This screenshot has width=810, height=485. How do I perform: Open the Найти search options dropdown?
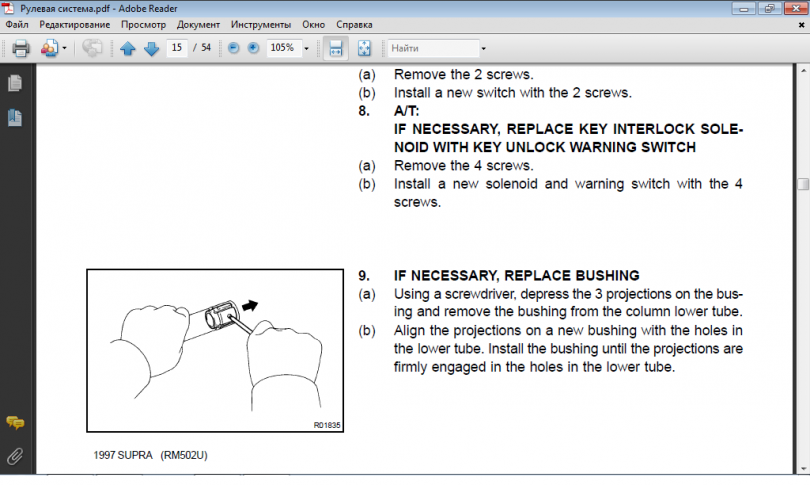(x=484, y=49)
